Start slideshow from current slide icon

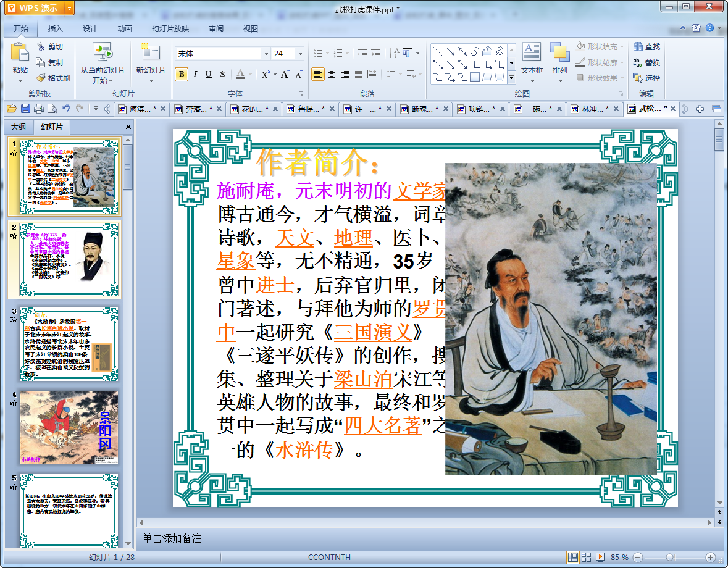click(x=103, y=52)
